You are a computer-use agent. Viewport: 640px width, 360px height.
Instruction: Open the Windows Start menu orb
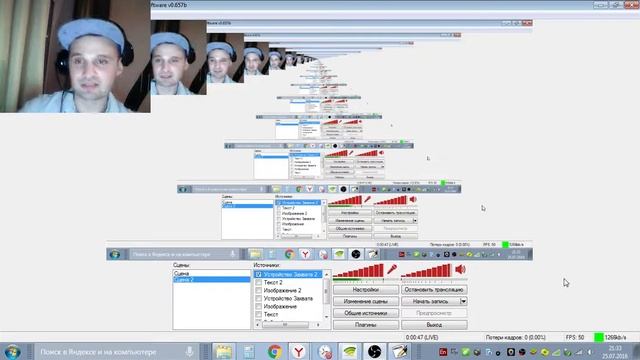[x=13, y=351]
